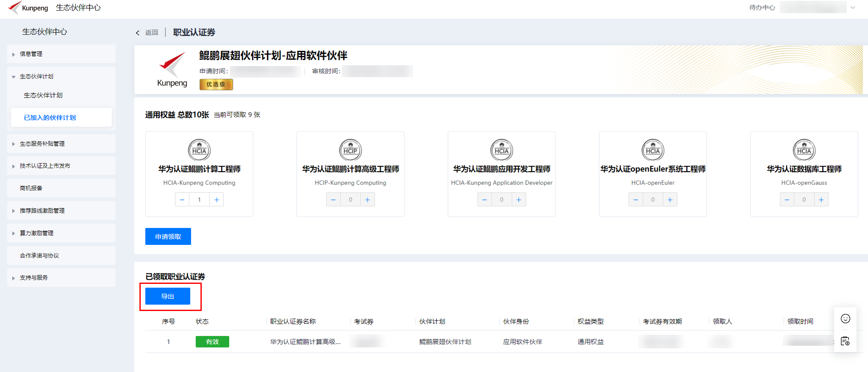Expand 信息管理 in the sidebar
868x372 pixels.
tap(61, 54)
